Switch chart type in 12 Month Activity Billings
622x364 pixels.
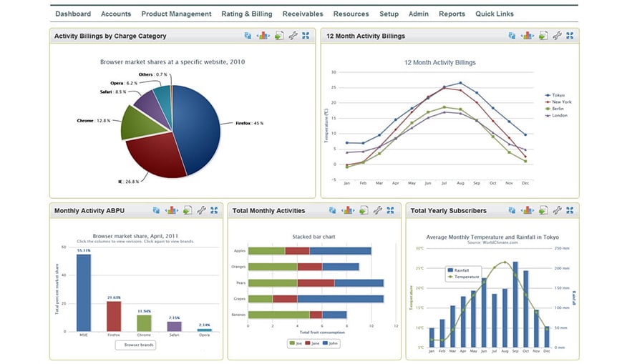(x=528, y=36)
